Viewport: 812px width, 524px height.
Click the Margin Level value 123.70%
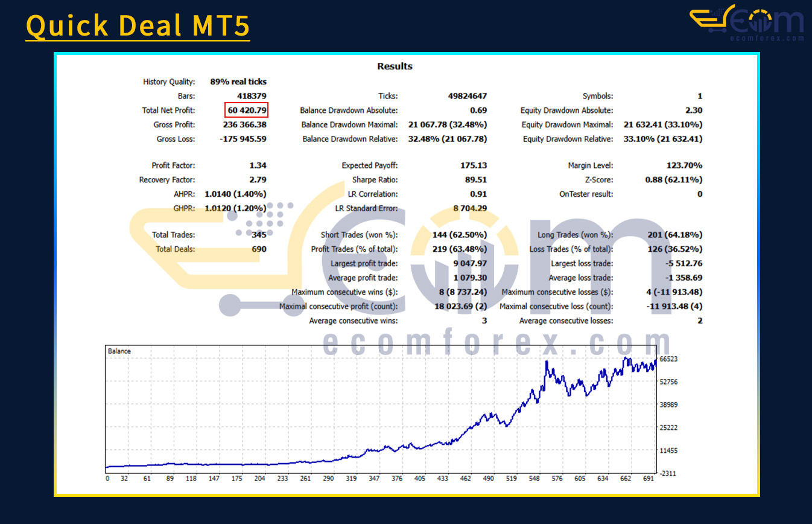[685, 165]
